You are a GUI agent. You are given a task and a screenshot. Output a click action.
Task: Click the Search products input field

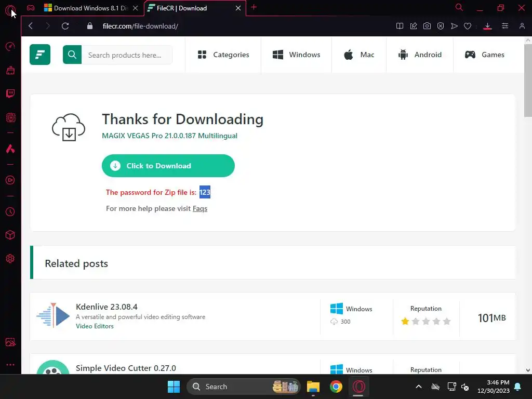tap(127, 55)
